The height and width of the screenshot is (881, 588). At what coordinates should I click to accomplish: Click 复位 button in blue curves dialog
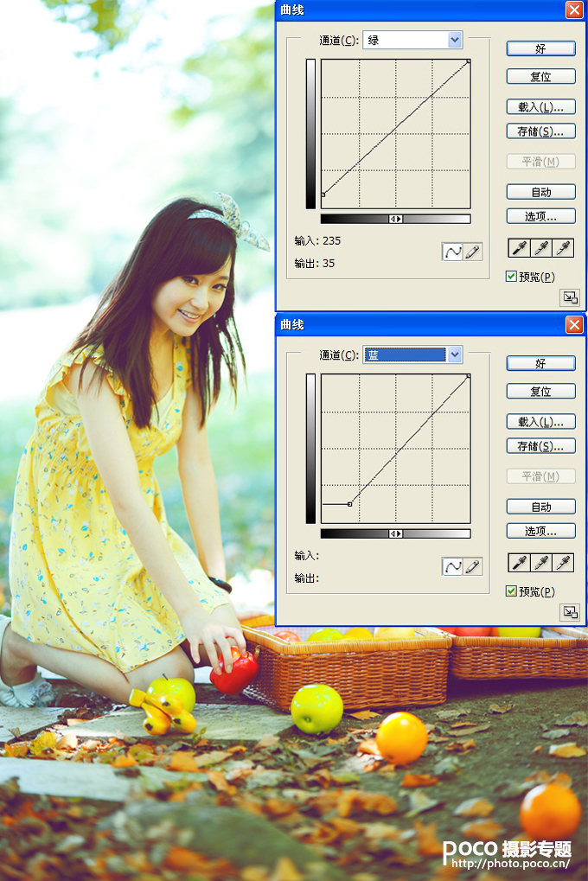pos(540,391)
